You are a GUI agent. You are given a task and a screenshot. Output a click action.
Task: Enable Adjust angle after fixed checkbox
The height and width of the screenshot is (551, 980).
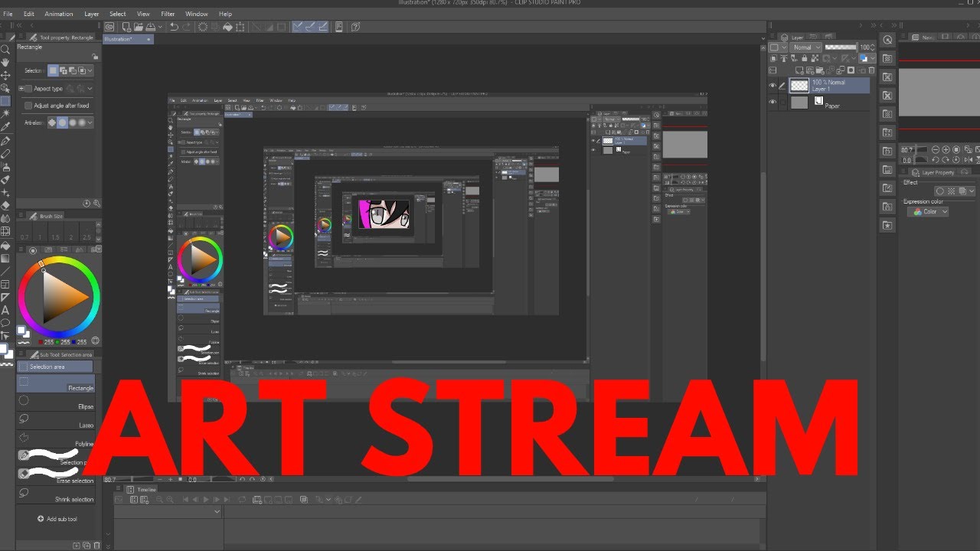28,106
